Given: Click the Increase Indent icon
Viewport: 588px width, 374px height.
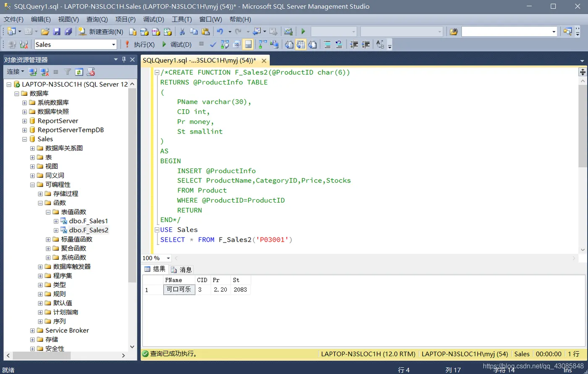Looking at the screenshot, I should pyautogui.click(x=366, y=45).
